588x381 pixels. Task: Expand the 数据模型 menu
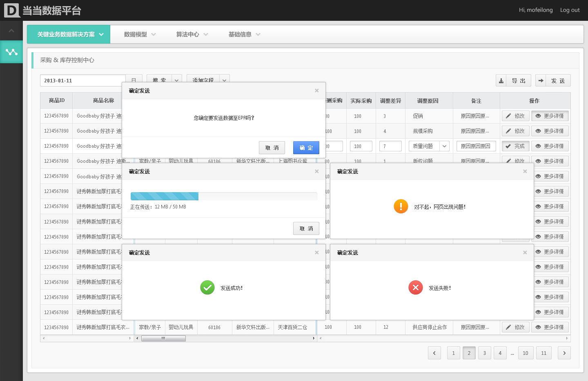point(140,34)
